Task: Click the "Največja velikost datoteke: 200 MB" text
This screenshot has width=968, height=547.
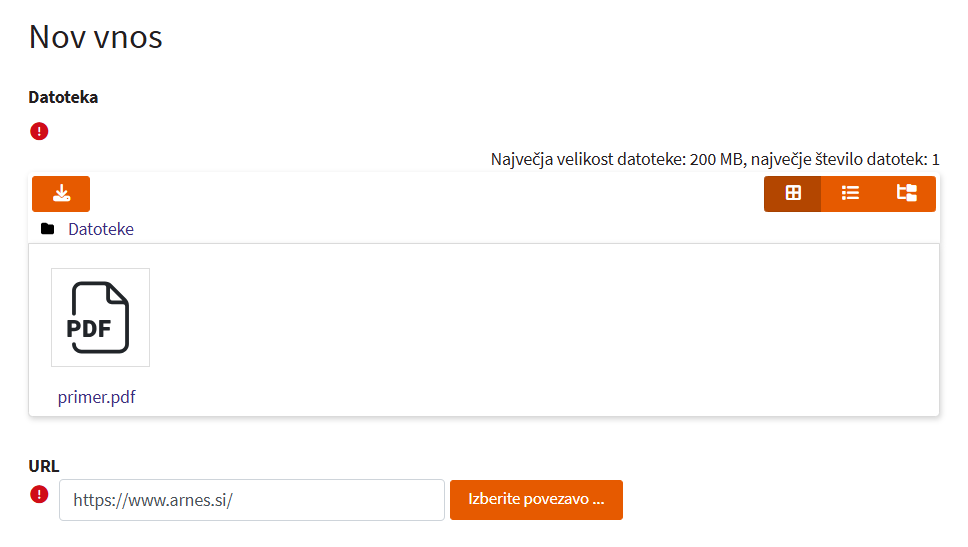Action: tap(616, 159)
